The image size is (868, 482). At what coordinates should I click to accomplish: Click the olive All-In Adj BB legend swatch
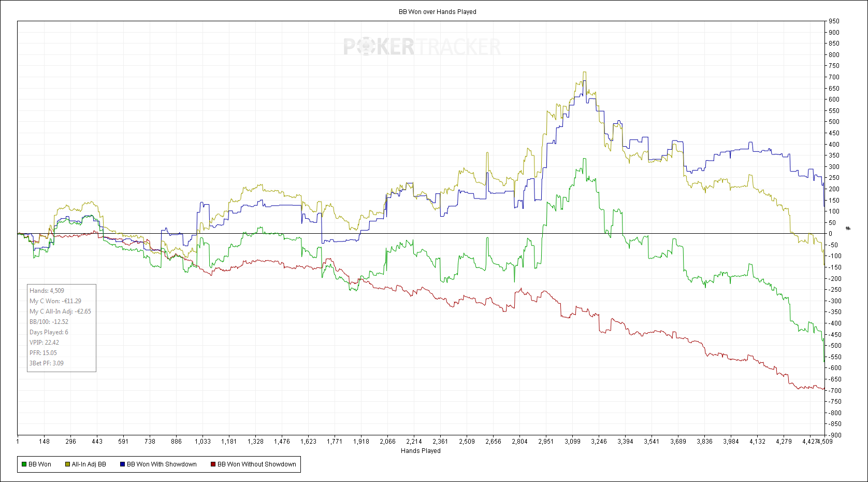tap(67, 464)
